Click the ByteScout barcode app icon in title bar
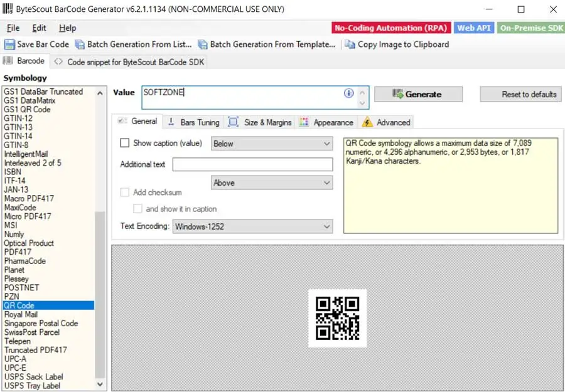The image size is (565, 392). coord(8,9)
